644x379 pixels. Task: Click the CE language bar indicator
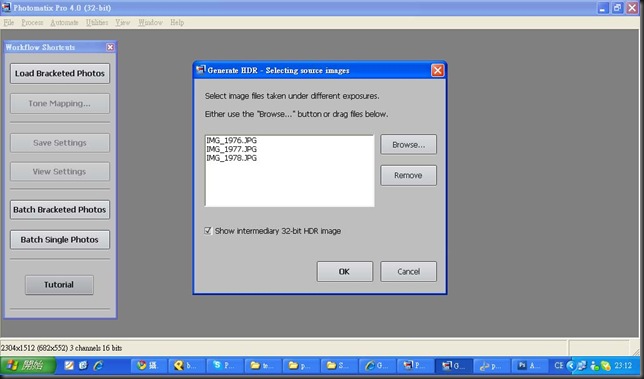pos(559,365)
